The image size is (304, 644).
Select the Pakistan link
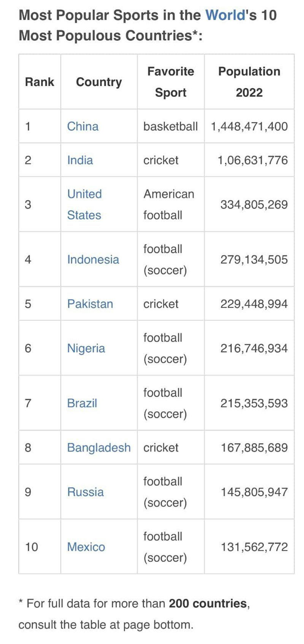pos(90,304)
